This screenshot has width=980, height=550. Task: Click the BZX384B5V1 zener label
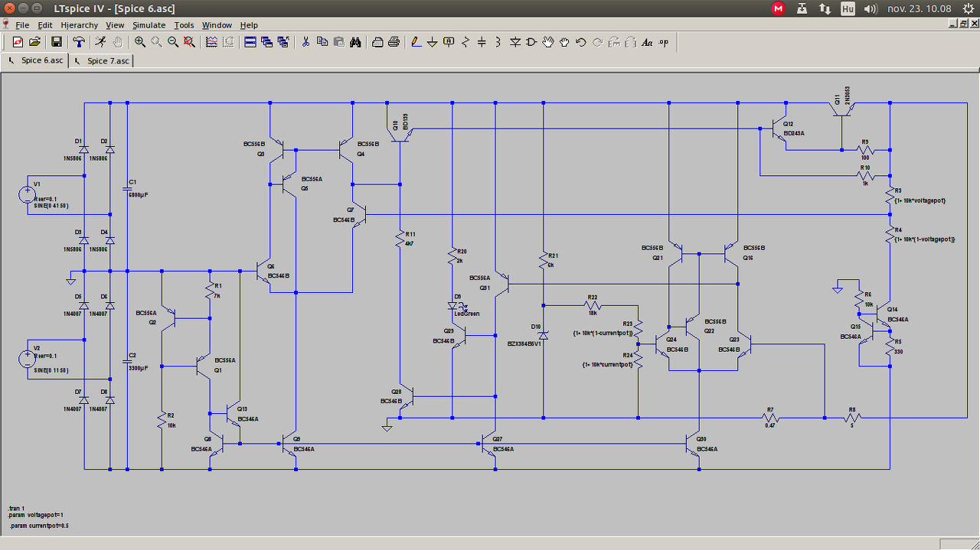click(526, 344)
